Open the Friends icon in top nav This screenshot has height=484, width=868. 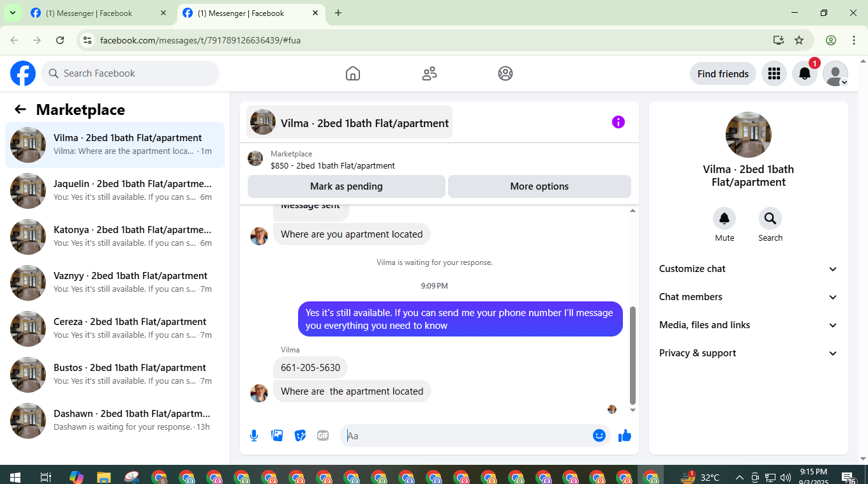point(430,73)
